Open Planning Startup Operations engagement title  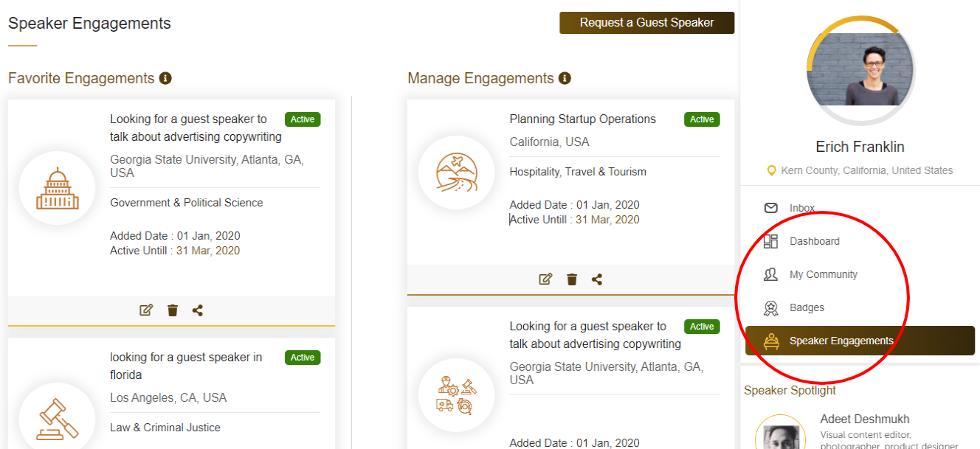click(583, 119)
